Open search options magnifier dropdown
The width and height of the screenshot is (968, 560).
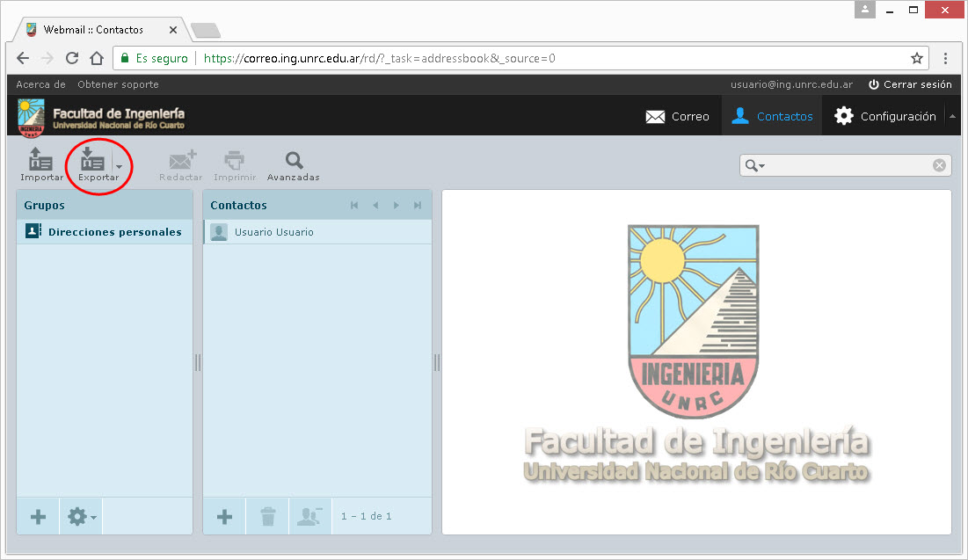755,165
